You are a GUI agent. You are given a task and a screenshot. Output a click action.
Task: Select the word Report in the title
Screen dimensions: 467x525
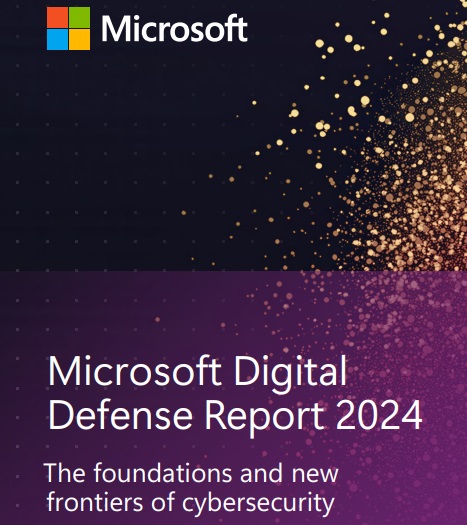[x=264, y=416]
